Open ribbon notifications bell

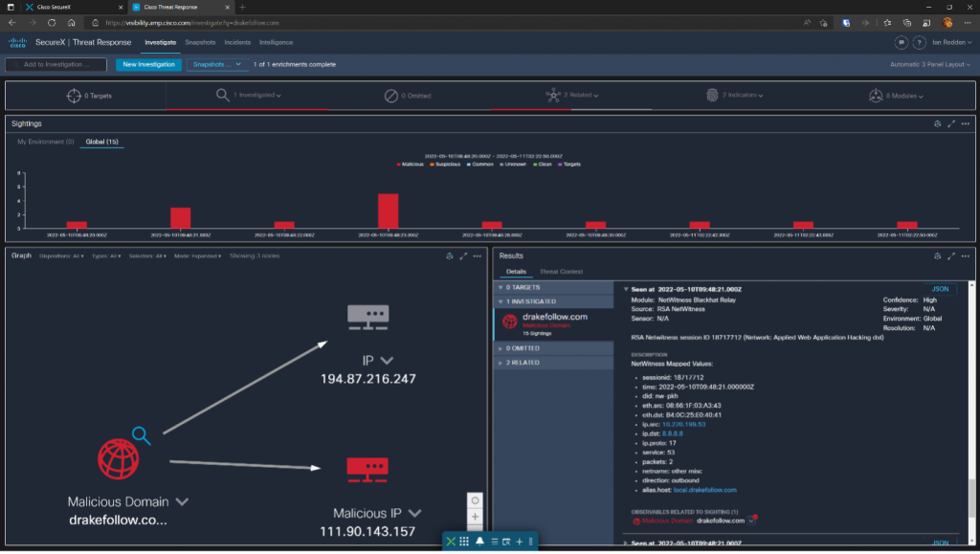(x=479, y=542)
